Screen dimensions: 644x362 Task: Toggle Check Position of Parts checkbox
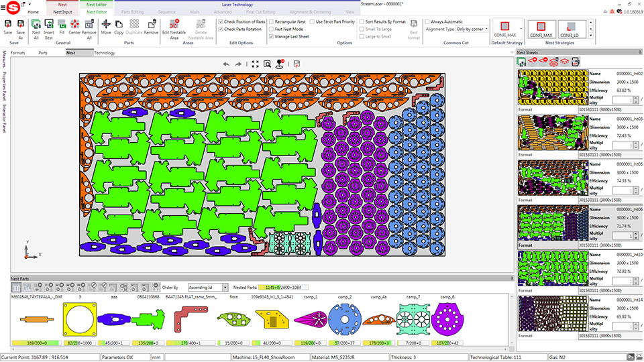click(x=221, y=21)
